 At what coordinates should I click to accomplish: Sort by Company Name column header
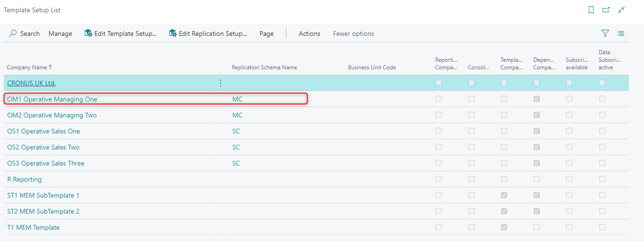(x=29, y=67)
